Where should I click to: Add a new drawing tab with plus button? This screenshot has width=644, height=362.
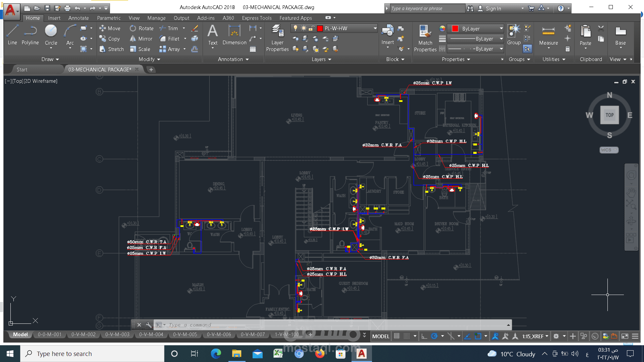pos(151,69)
